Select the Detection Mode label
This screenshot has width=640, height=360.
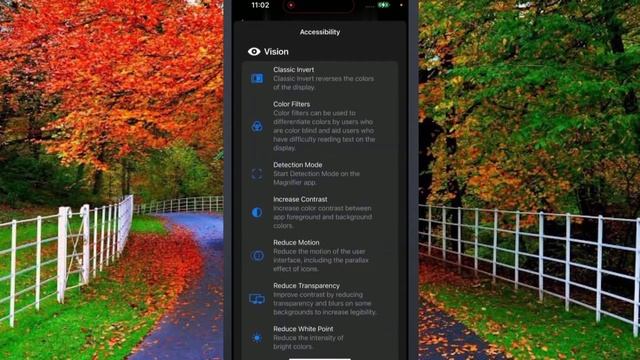coord(298,165)
